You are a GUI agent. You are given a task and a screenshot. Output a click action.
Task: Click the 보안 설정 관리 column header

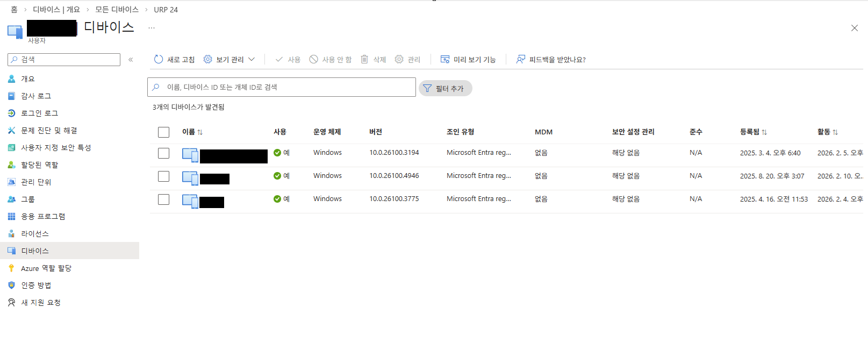[633, 132]
